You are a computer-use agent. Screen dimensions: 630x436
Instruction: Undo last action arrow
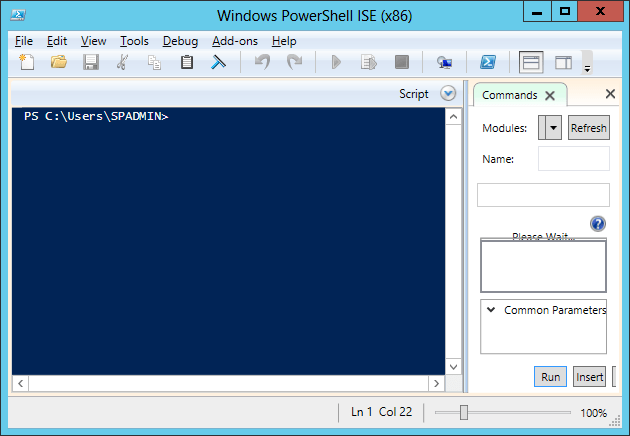262,62
